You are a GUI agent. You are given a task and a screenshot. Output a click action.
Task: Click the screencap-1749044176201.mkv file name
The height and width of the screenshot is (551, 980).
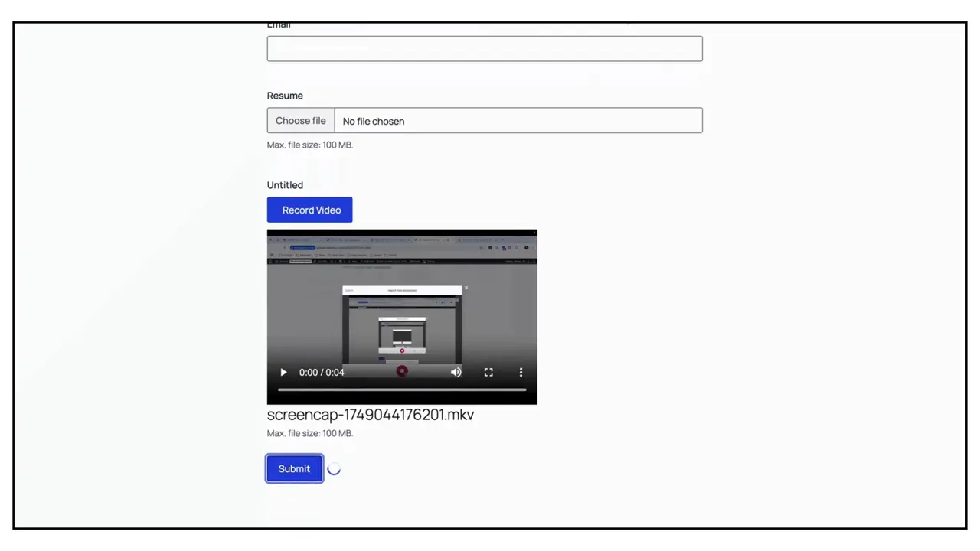click(371, 415)
